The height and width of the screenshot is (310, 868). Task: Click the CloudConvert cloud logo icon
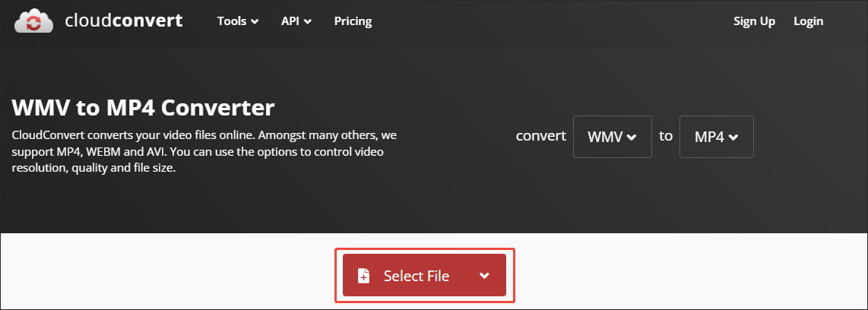pyautogui.click(x=33, y=22)
